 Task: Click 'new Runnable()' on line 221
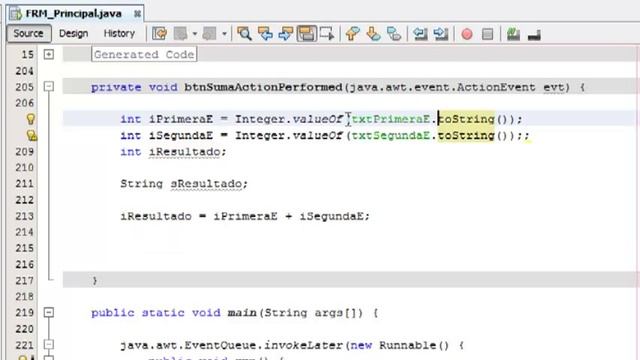pos(400,345)
